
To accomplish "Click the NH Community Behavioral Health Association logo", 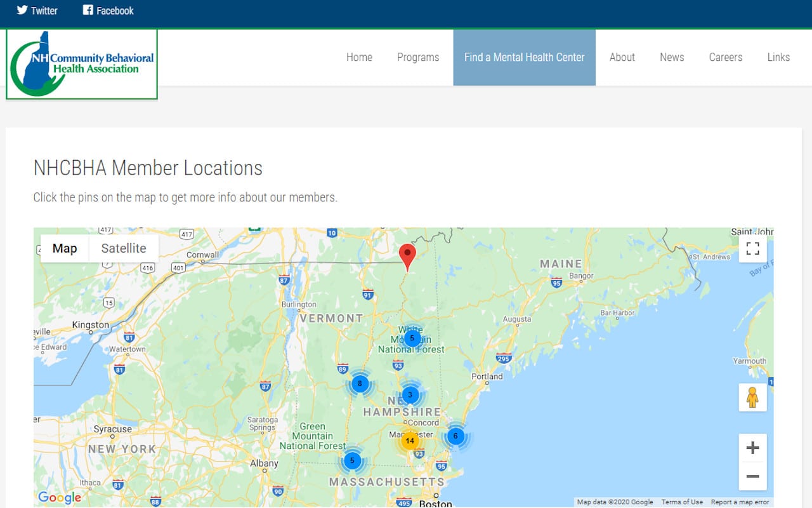I will pos(81,65).
